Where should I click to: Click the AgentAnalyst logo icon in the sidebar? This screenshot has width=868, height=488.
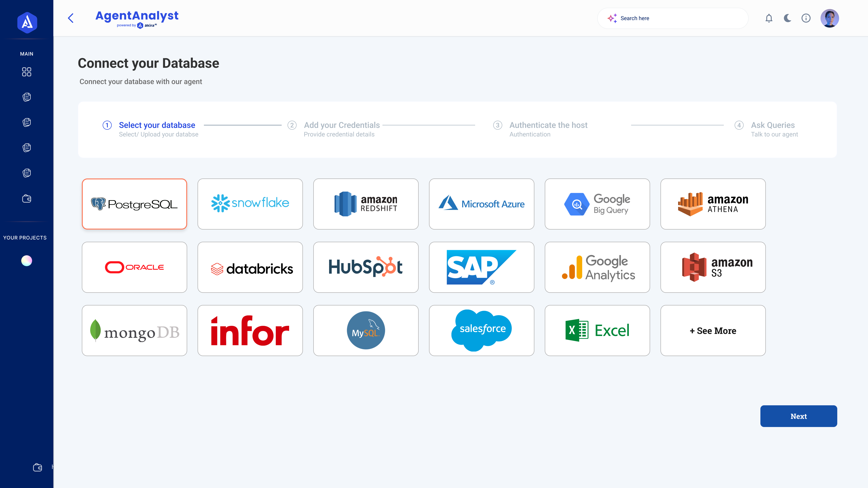click(27, 22)
